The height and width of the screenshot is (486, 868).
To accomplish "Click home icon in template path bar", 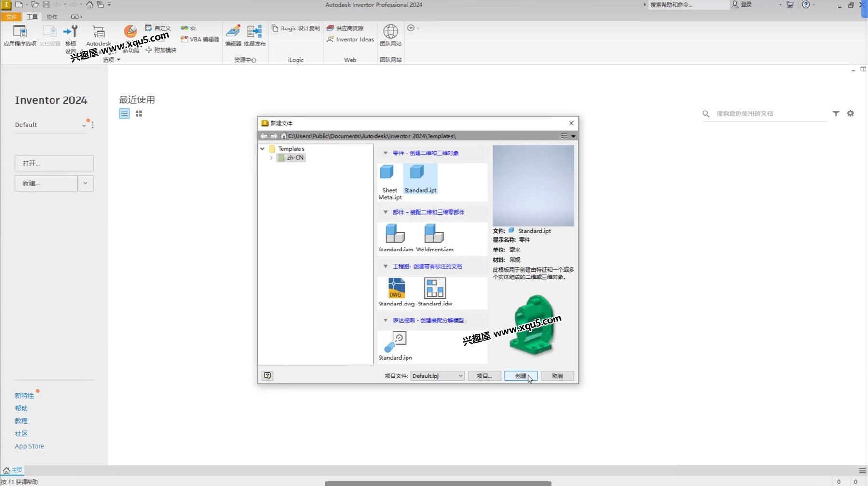I will 284,136.
